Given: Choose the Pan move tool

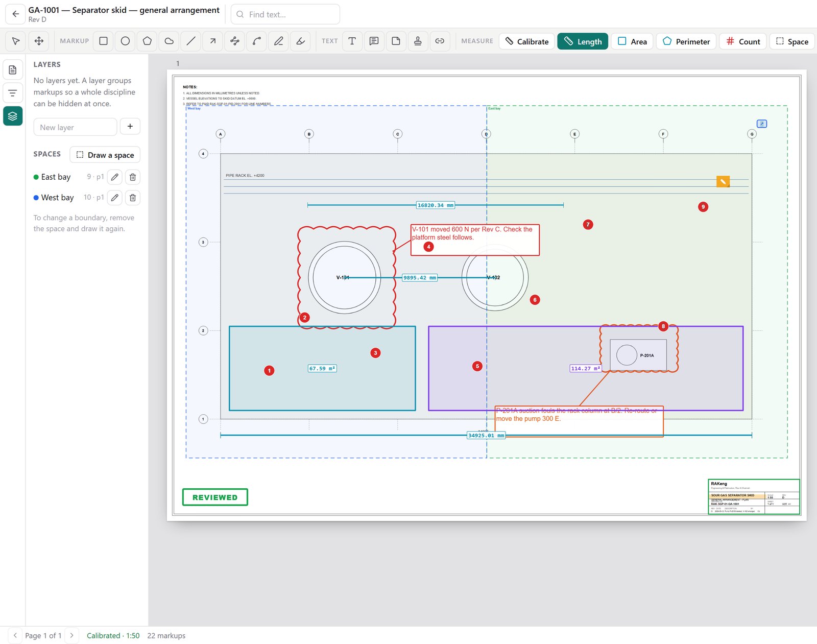Looking at the screenshot, I should (39, 41).
